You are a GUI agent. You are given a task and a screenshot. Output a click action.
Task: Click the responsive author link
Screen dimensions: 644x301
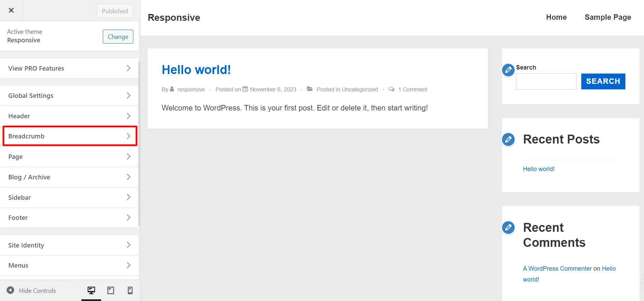click(191, 89)
